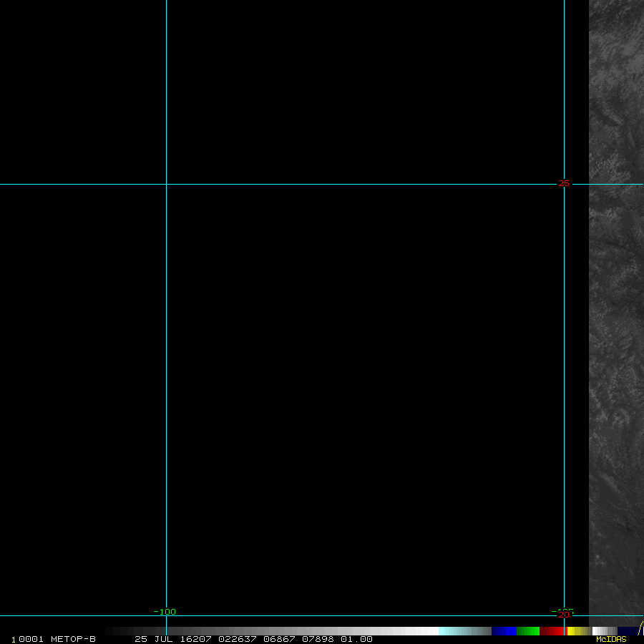Click the red latitude label 25
The width and height of the screenshot is (644, 644).
point(564,184)
